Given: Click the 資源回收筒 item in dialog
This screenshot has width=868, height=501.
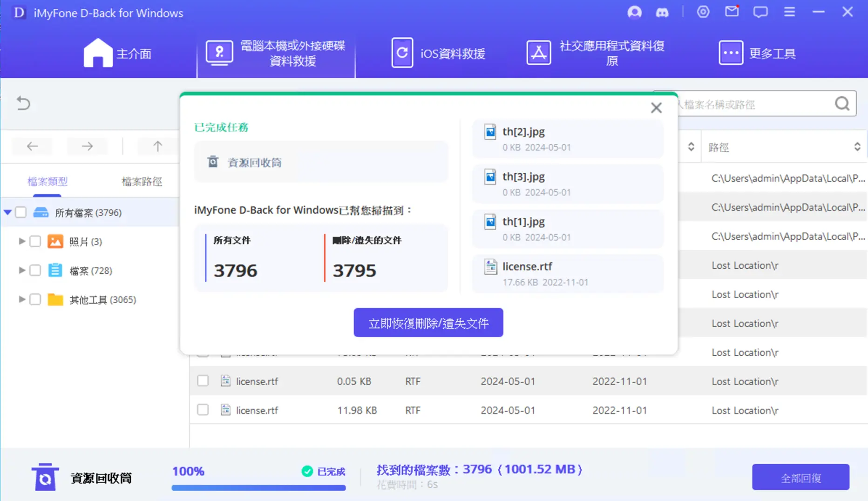Looking at the screenshot, I should tap(321, 162).
